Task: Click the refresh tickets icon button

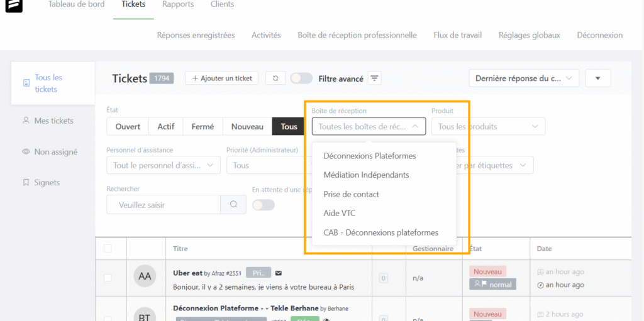Action: pyautogui.click(x=275, y=78)
